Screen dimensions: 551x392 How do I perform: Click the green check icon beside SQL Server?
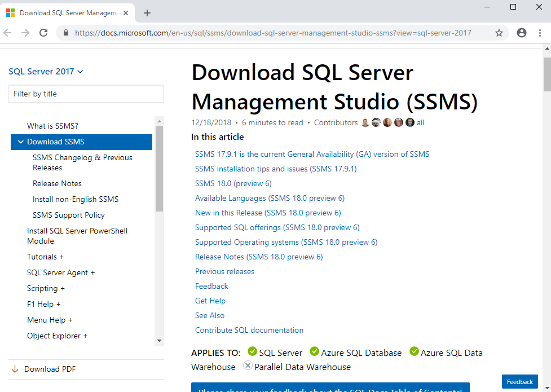pyautogui.click(x=252, y=351)
